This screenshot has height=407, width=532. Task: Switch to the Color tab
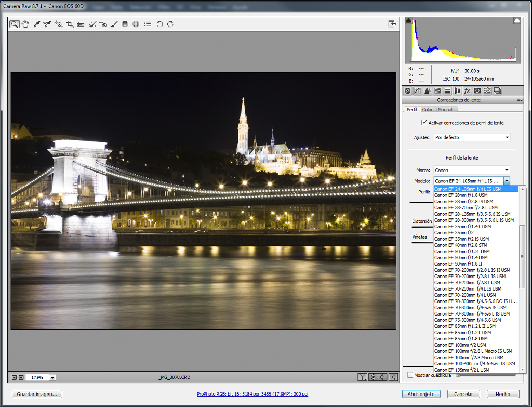tap(427, 109)
